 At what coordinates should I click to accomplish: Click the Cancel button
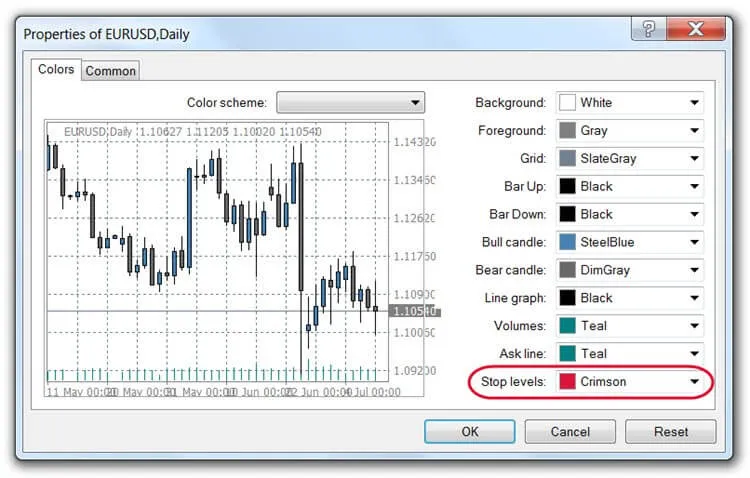pos(570,432)
